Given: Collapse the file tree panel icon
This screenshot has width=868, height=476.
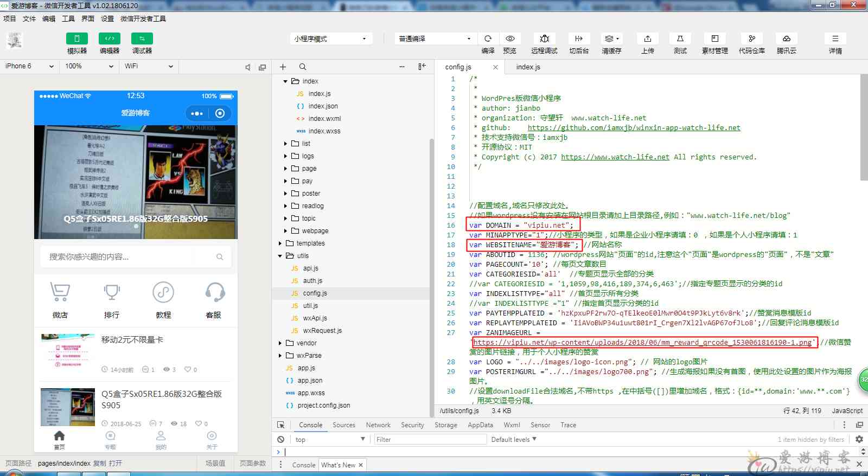Looking at the screenshot, I should pos(422,67).
